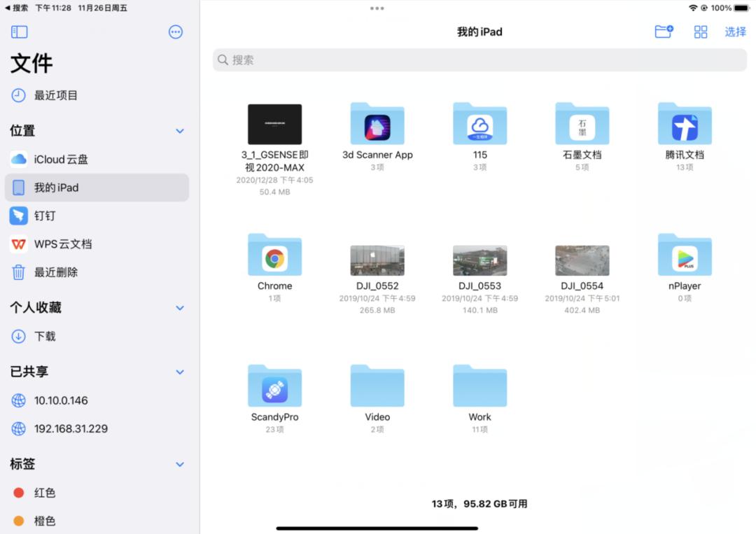
Task: Return to 搜索 via the status bar back link
Action: (x=17, y=8)
